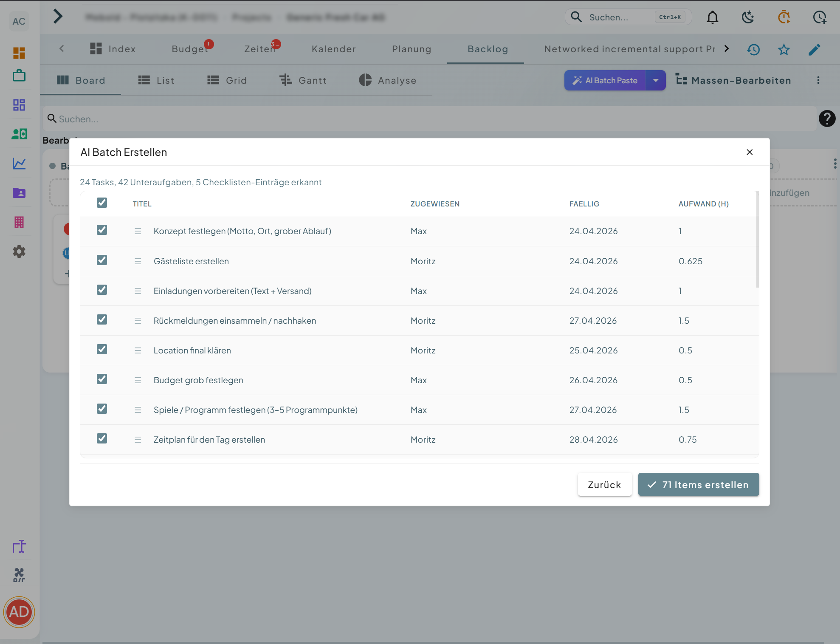The height and width of the screenshot is (644, 840).
Task: Open the AD user avatar
Action: tap(19, 612)
